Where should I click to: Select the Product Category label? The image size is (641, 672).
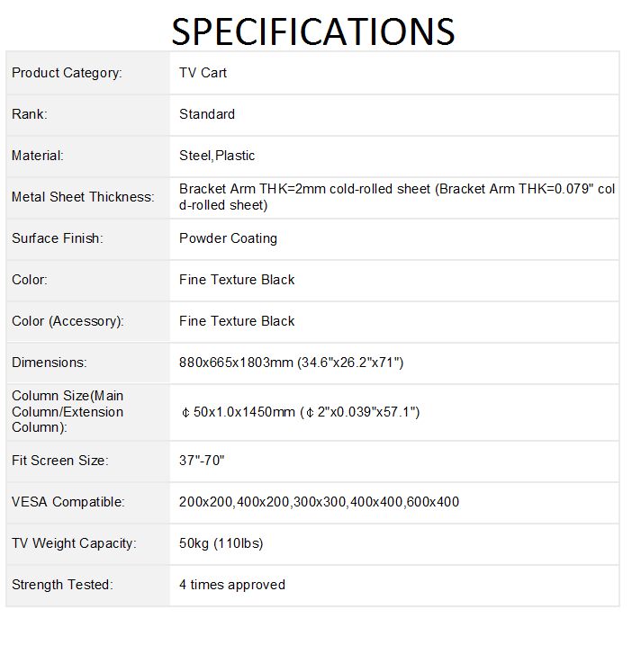coord(67,73)
